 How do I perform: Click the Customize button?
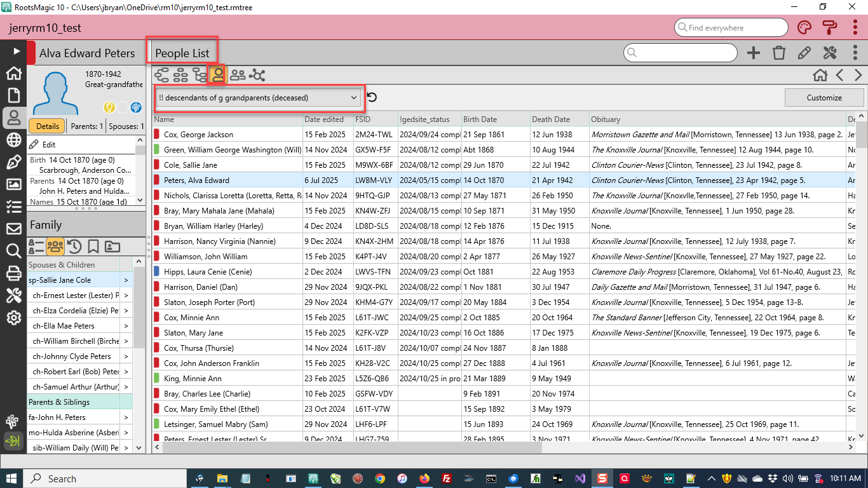pyautogui.click(x=824, y=98)
